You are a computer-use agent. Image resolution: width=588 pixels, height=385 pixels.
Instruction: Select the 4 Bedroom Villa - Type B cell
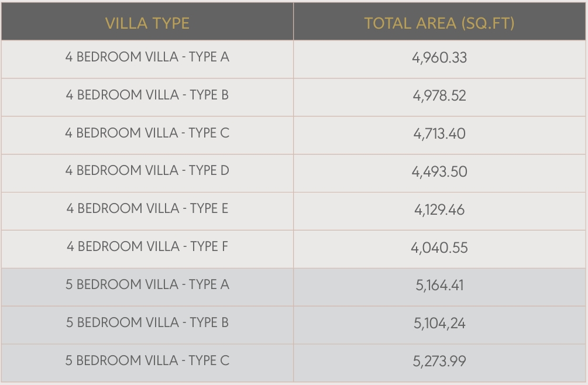[x=147, y=95]
